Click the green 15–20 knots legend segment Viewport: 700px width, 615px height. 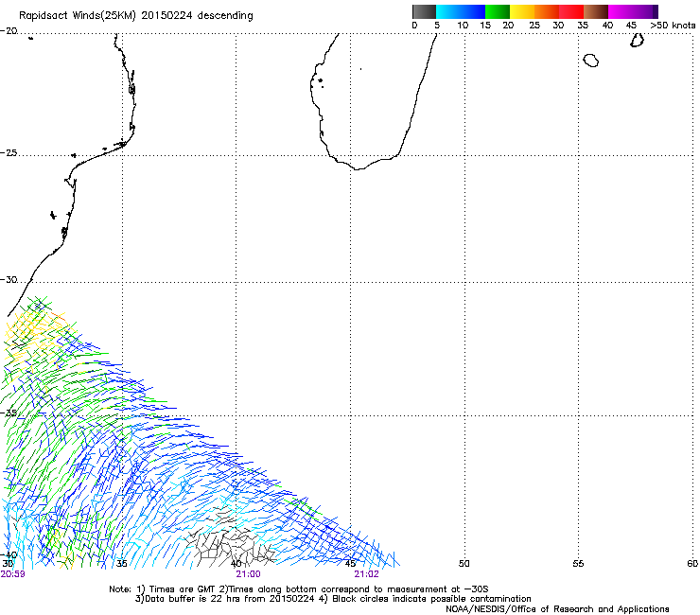point(498,11)
